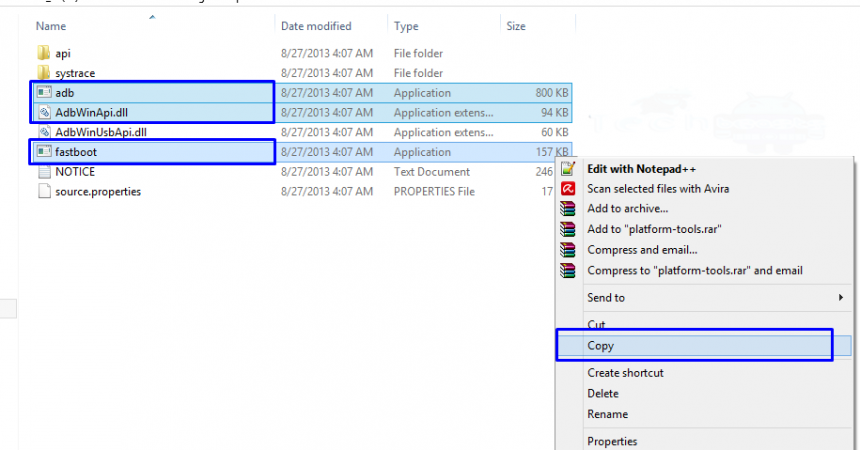This screenshot has width=860, height=450.
Task: Click WinRAR icon beside Compress and email
Action: point(568,250)
